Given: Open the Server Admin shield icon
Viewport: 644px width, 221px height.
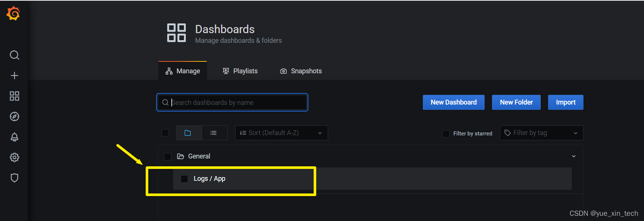Looking at the screenshot, I should tap(14, 178).
